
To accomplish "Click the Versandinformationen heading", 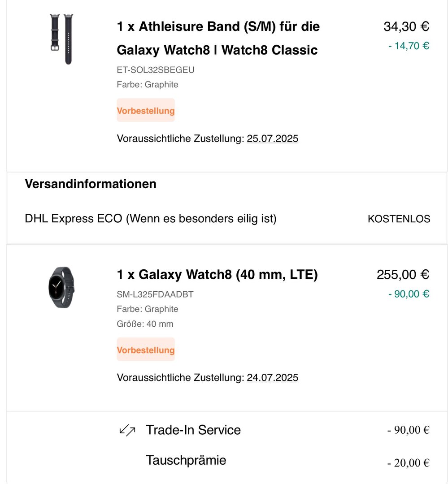I will [91, 184].
